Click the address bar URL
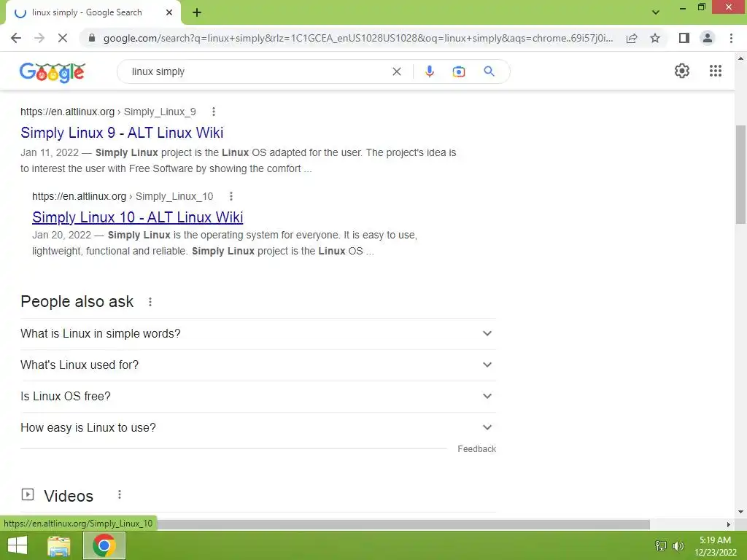This screenshot has width=747, height=560. coord(358,38)
